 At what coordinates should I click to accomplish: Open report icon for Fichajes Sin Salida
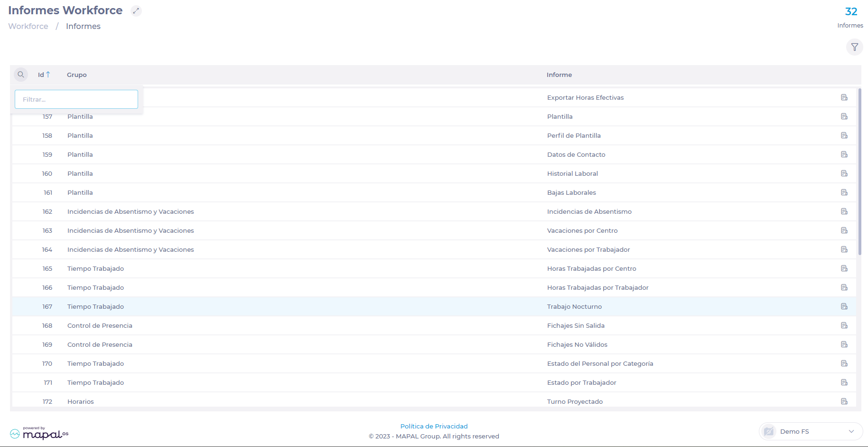coord(844,325)
